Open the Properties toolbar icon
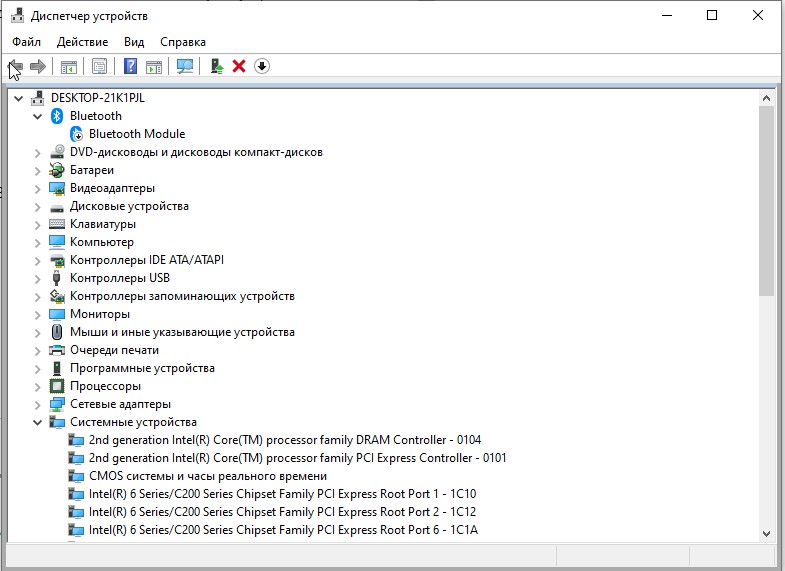 coord(100,66)
